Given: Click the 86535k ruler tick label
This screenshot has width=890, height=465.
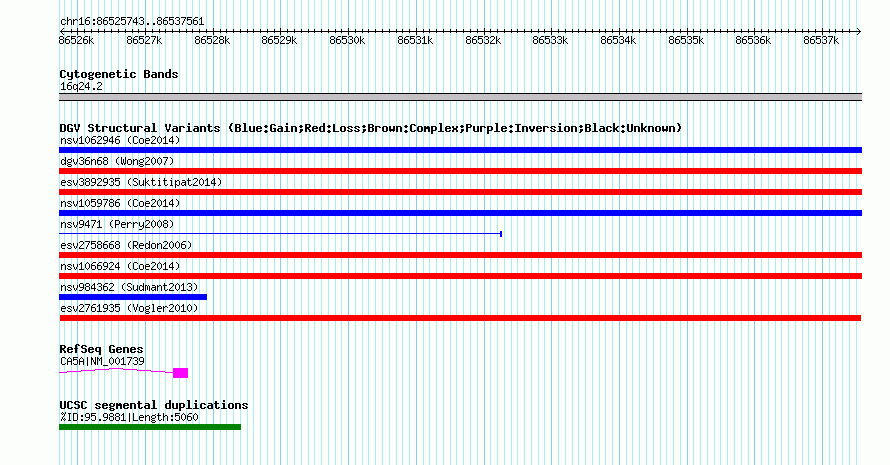Looking at the screenshot, I should click(686, 40).
